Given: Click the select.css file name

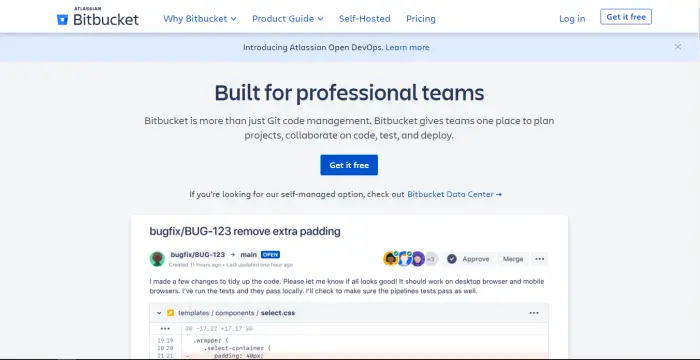Looking at the screenshot, I should [278, 313].
